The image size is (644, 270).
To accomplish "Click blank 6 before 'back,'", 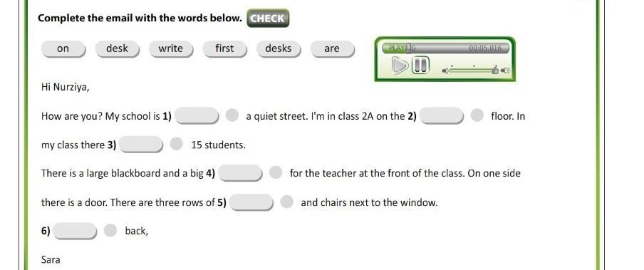I will point(75,231).
